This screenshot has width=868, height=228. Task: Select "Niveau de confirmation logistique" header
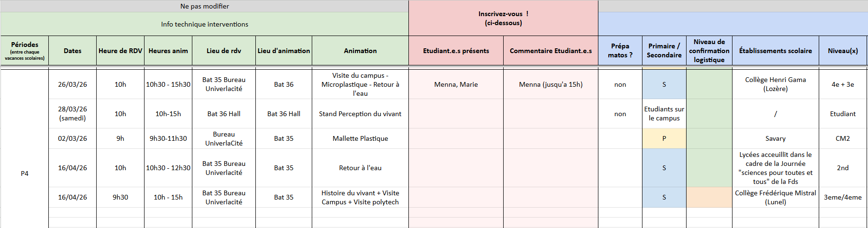pyautogui.click(x=709, y=51)
